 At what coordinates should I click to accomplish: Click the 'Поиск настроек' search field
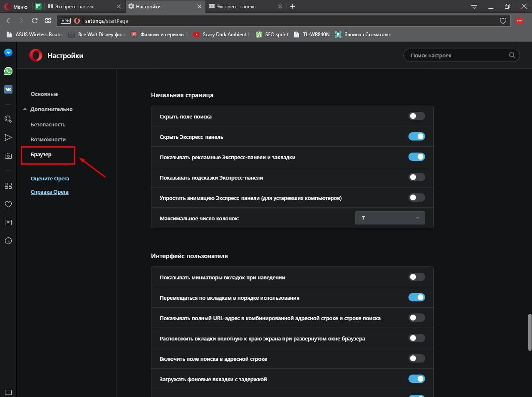tap(458, 55)
